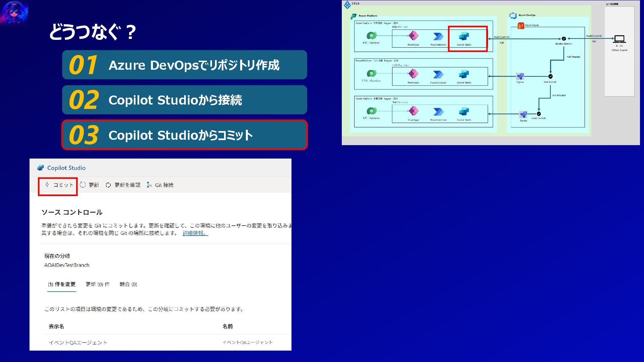Image resolution: width=644 pixels, height=362 pixels.
Task: Click the GitHub Copilot label in diagram
Action: click(619, 50)
